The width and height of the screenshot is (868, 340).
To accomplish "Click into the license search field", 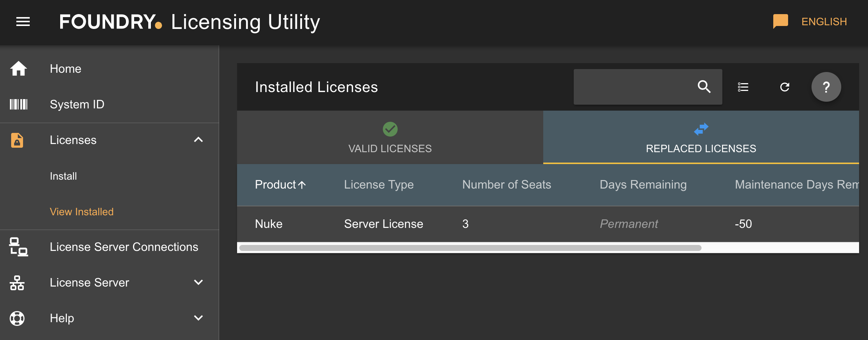I will (648, 87).
